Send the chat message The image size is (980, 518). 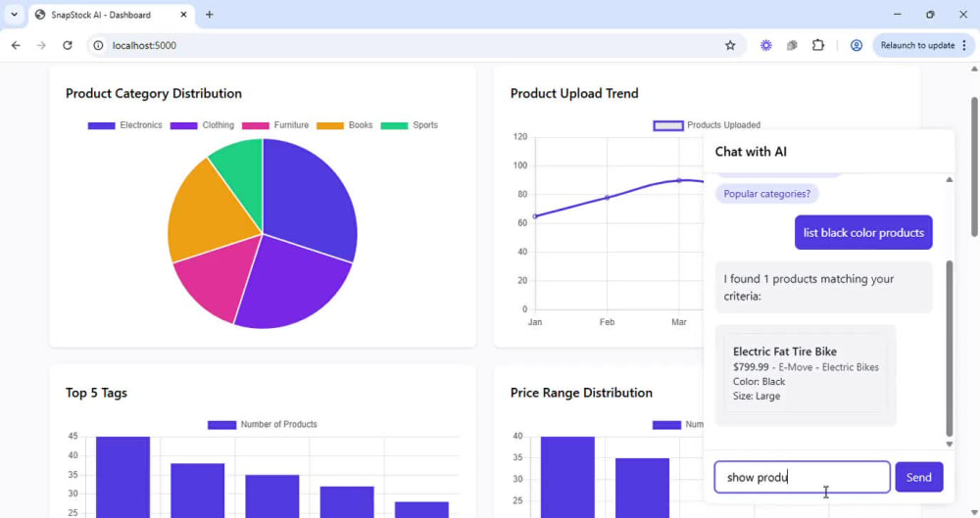(919, 478)
